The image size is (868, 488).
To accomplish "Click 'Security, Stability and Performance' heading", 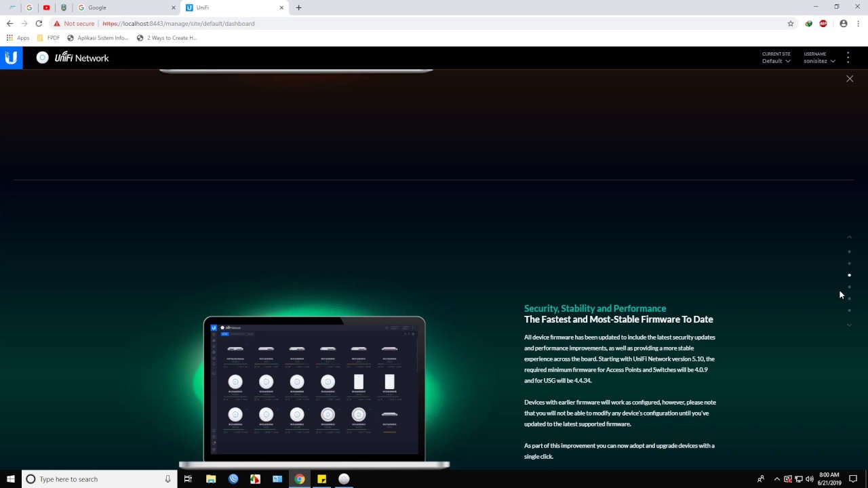I will point(595,308).
